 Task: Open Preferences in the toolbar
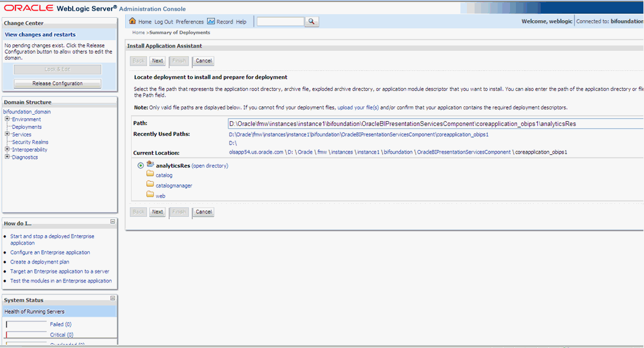coord(189,22)
